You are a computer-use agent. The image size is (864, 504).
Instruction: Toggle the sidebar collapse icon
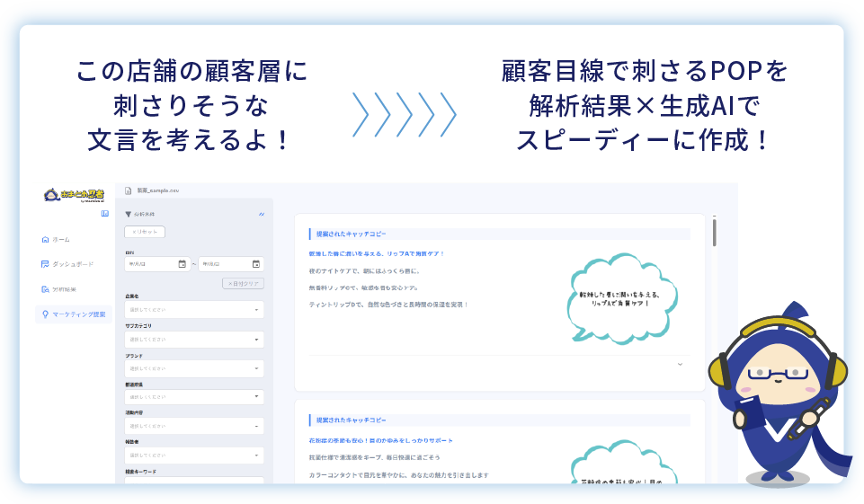(x=104, y=214)
